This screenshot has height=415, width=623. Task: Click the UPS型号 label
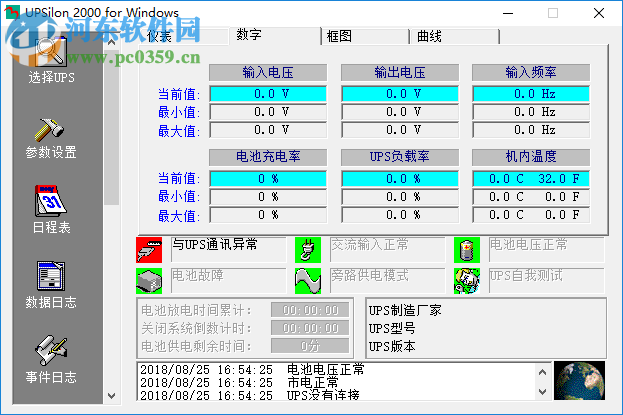click(x=392, y=329)
